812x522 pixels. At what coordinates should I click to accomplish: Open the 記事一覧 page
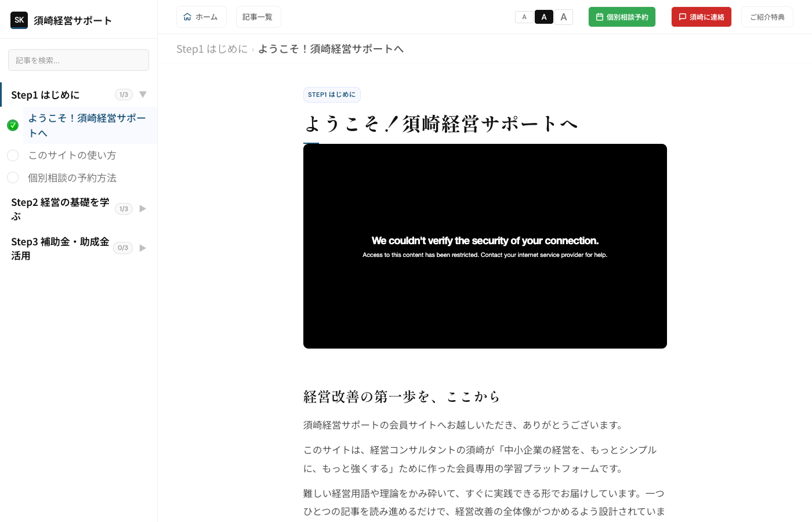258,17
